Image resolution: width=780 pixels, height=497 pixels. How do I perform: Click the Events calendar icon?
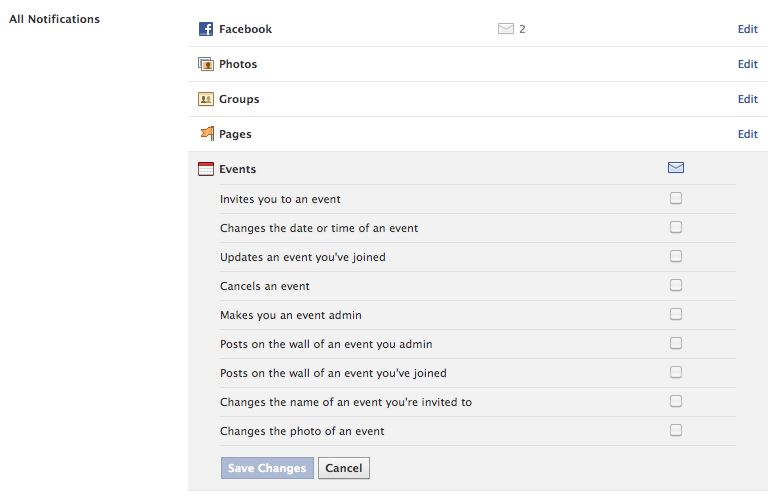click(206, 169)
